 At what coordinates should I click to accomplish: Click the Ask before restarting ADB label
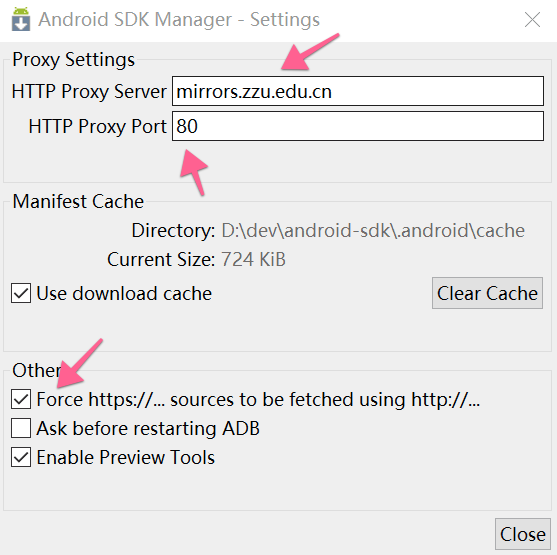[x=148, y=428]
